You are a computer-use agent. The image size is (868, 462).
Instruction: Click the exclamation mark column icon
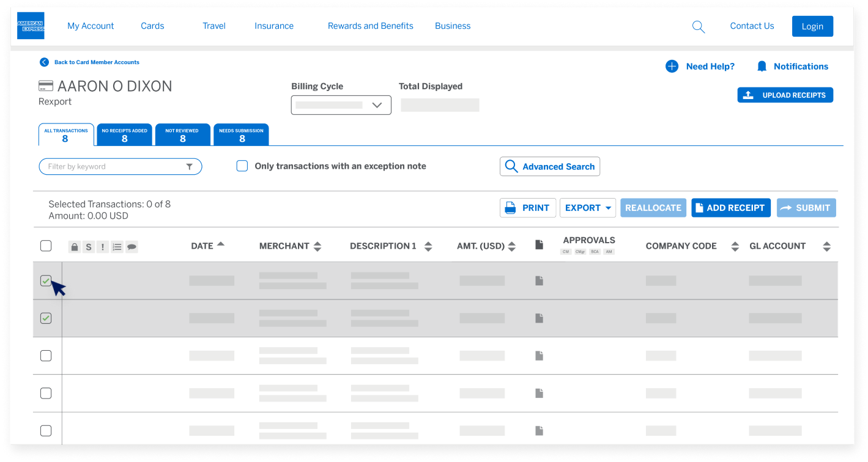[x=103, y=247]
